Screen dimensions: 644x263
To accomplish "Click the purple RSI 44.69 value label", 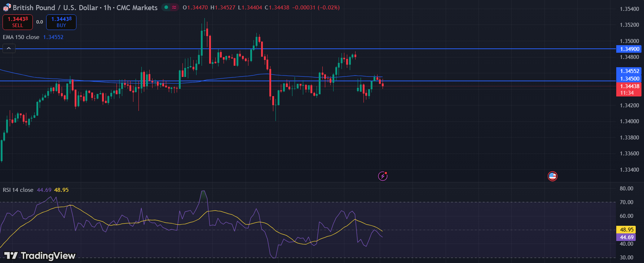I will [x=627, y=237].
